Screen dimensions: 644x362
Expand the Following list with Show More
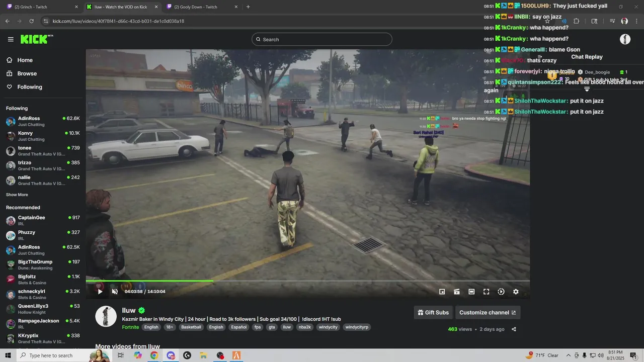[x=17, y=195]
